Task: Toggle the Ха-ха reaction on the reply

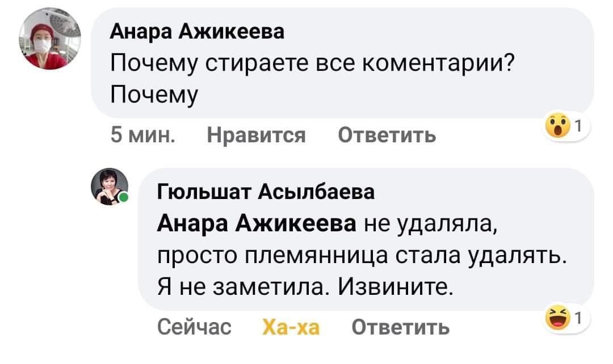Action: pos(292,327)
